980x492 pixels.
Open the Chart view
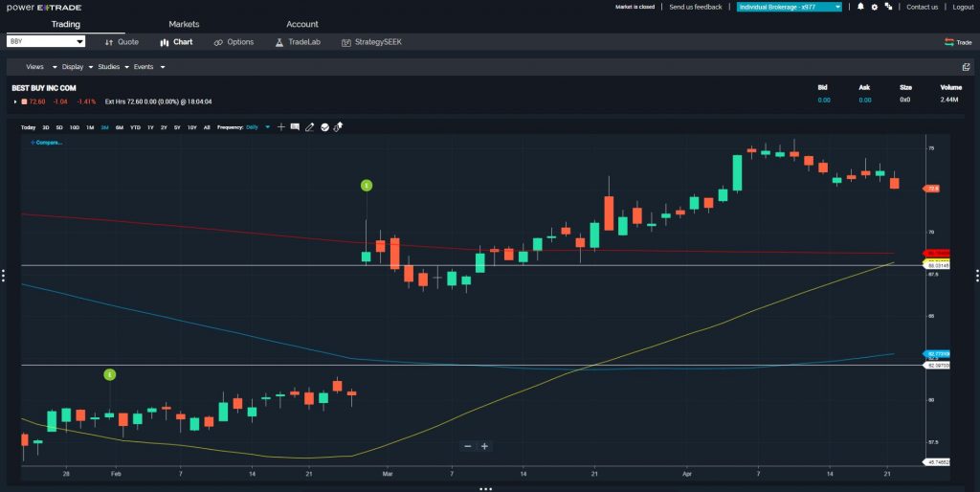pos(176,42)
